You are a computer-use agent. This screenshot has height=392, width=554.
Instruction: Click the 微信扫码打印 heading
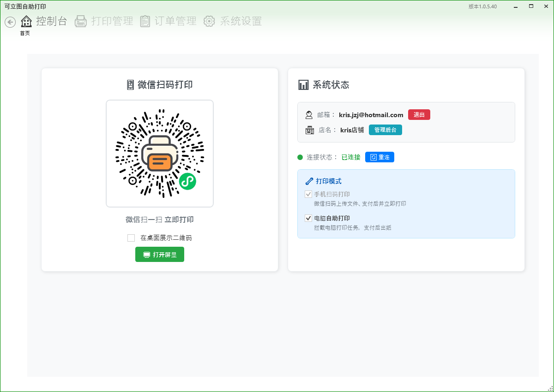tap(165, 85)
